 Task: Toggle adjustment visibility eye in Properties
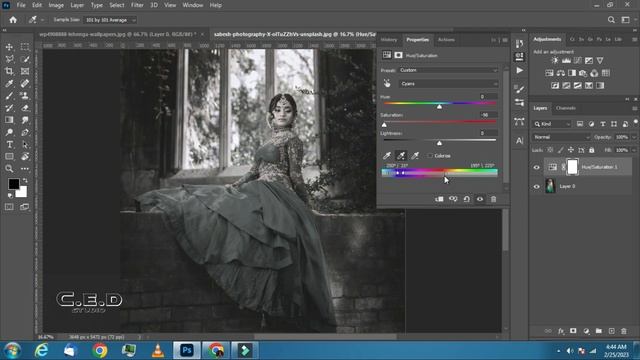point(480,199)
